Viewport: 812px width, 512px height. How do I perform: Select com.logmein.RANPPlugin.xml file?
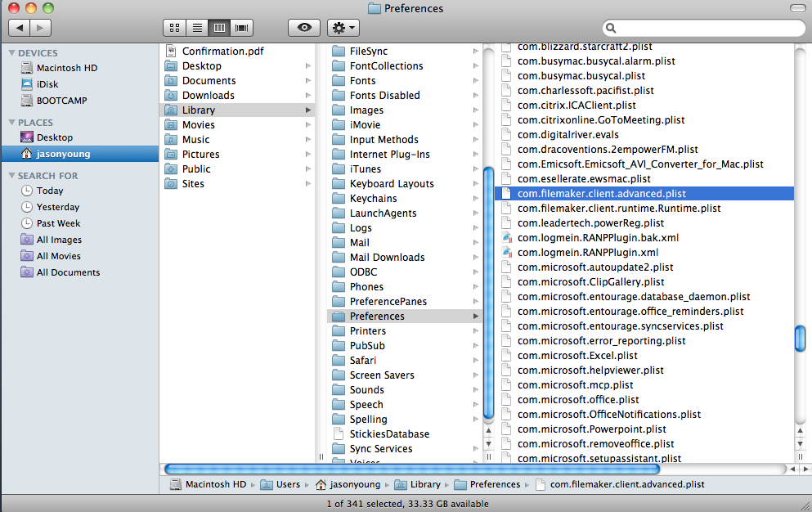click(587, 253)
